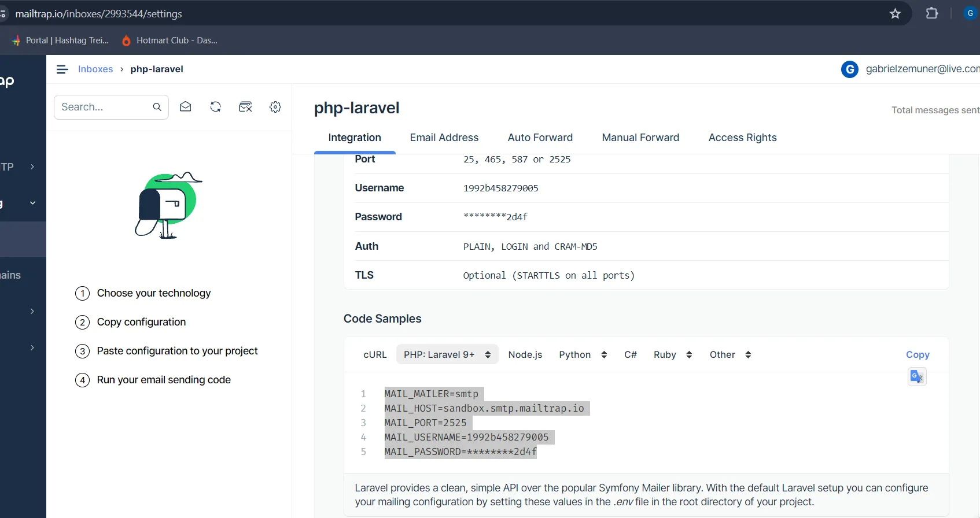Image resolution: width=980 pixels, height=518 pixels.
Task: Switch to the Auto Forward tab
Action: pyautogui.click(x=540, y=138)
